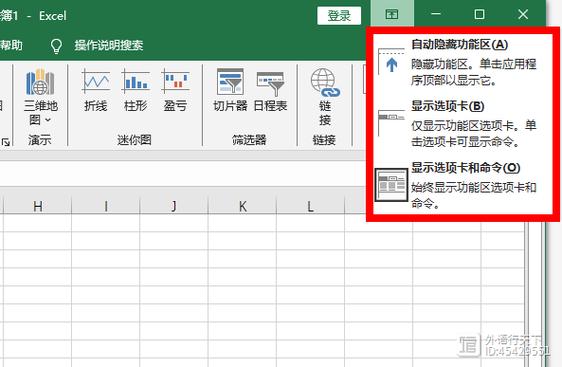Select column J header

coord(174,206)
